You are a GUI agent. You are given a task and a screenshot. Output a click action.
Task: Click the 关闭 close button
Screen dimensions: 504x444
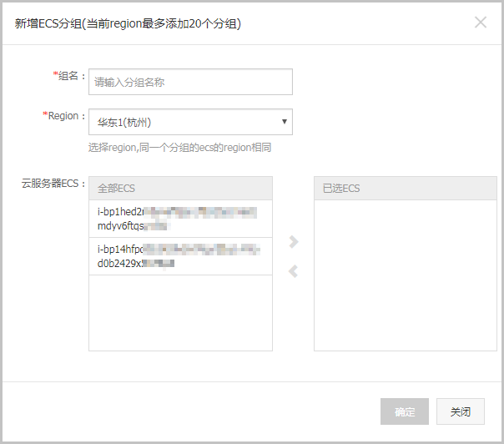click(x=461, y=411)
